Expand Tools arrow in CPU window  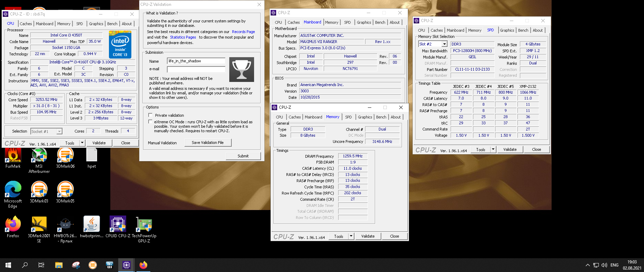pyautogui.click(x=82, y=143)
